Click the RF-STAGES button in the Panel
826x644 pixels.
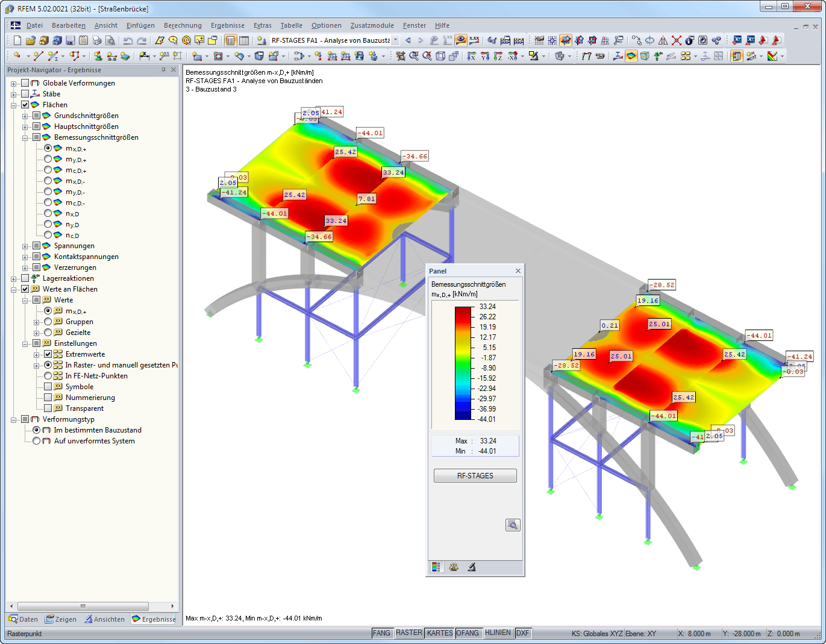click(x=475, y=476)
